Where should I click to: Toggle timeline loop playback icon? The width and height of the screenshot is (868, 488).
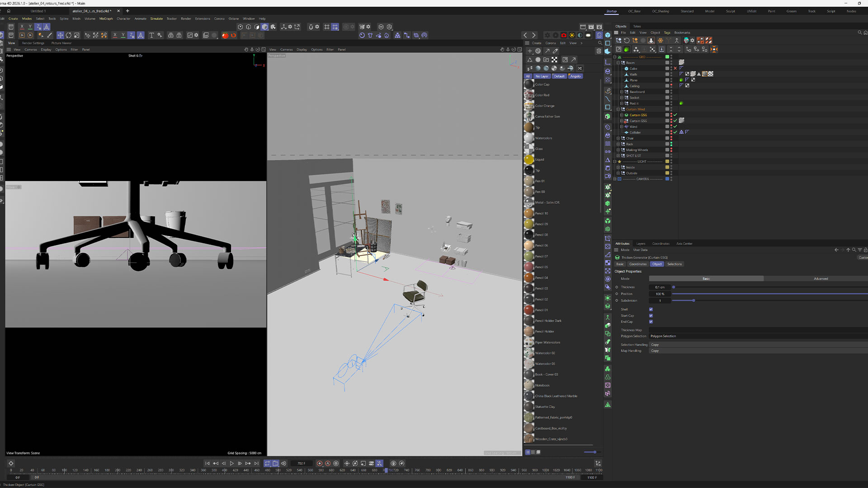(267, 464)
